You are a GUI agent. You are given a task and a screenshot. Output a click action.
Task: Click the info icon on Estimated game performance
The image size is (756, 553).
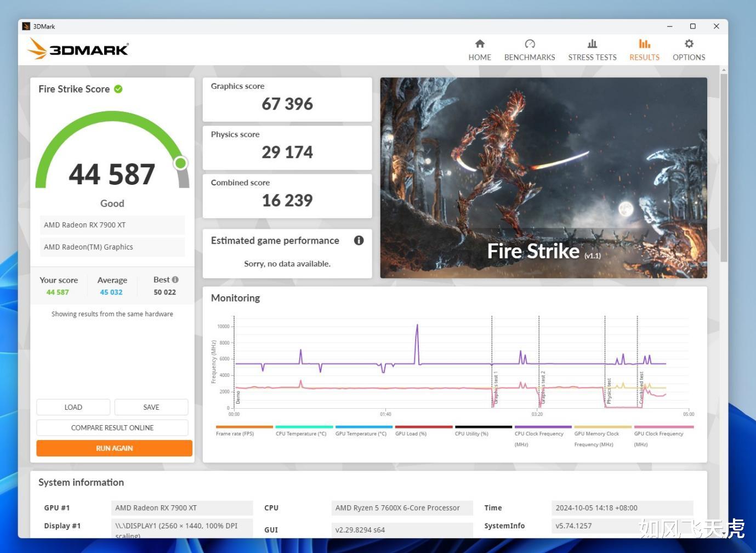(x=359, y=240)
